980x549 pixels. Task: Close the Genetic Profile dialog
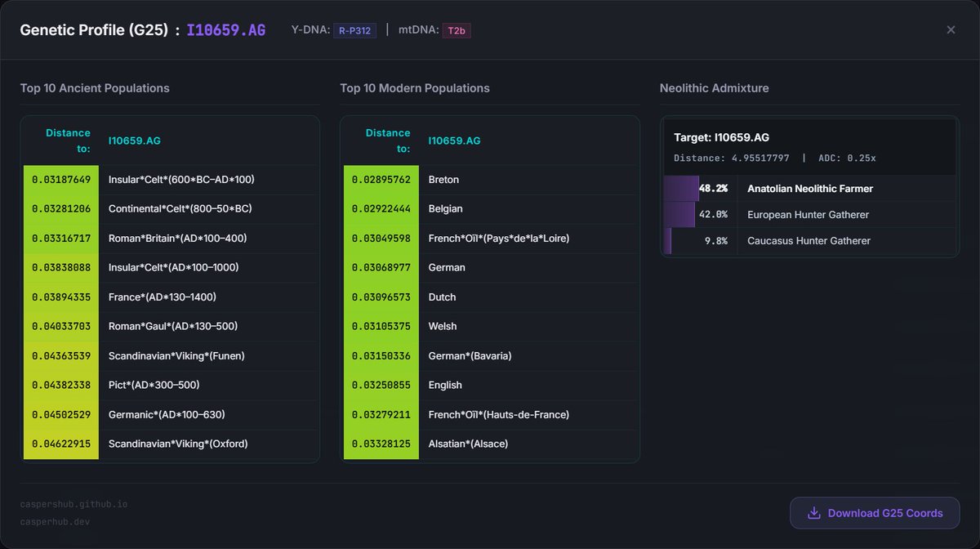pos(951,29)
